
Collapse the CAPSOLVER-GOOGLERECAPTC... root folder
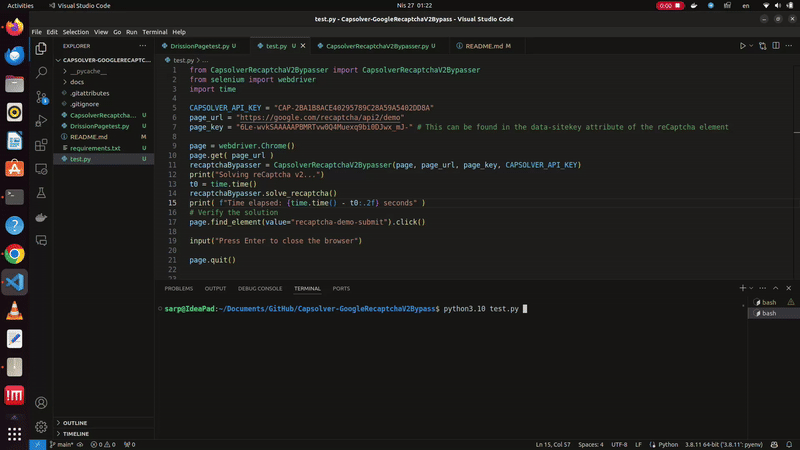tap(104, 60)
